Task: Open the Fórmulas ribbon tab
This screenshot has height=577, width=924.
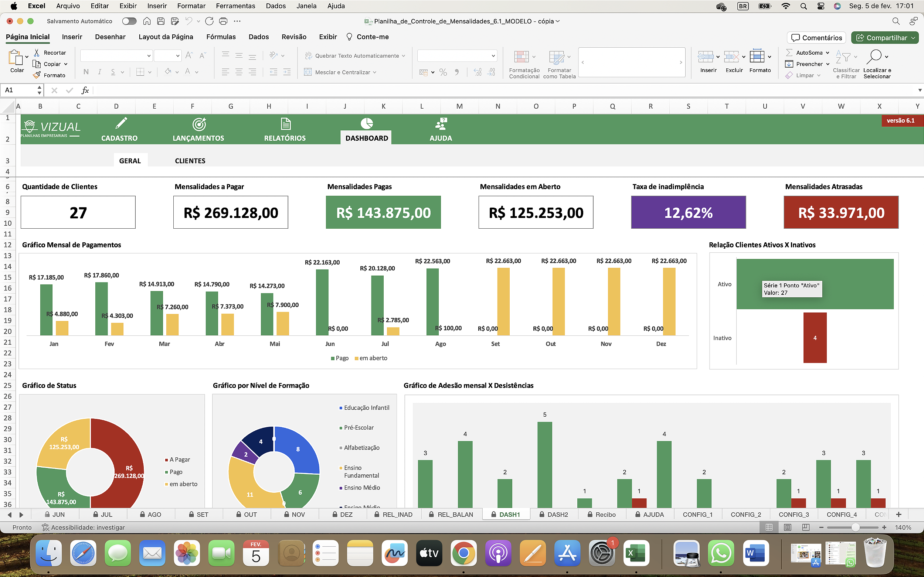Action: click(x=221, y=37)
